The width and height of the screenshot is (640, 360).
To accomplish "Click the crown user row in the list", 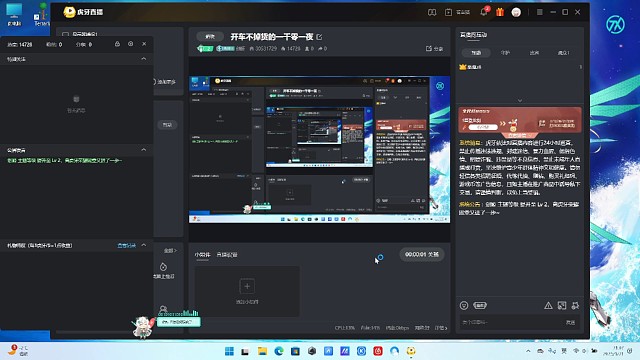I will tap(520, 67).
